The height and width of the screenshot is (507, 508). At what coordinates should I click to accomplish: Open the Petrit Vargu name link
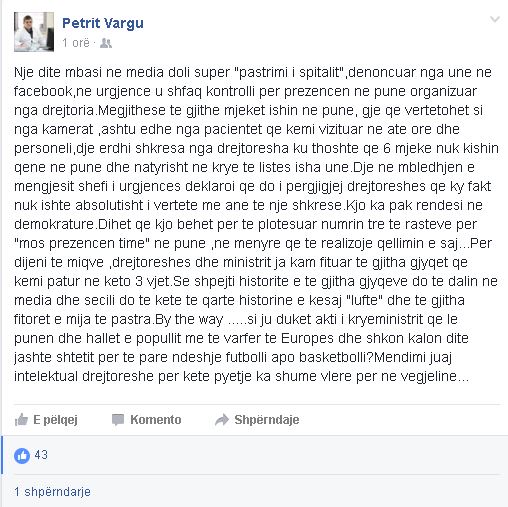[103, 23]
